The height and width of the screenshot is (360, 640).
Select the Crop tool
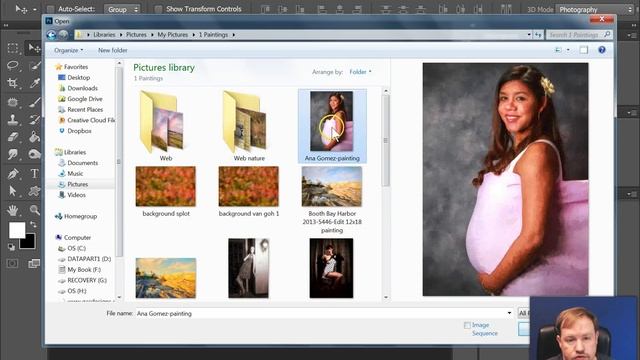click(x=13, y=83)
